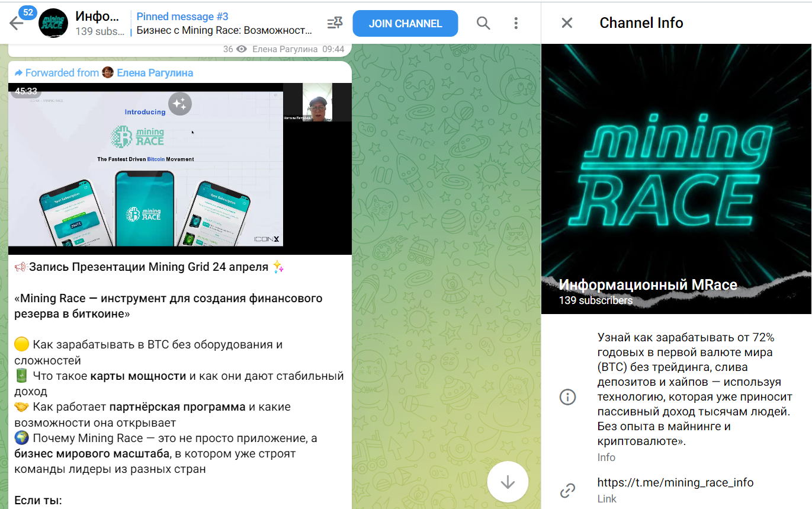Click the forward arrow icon beside Forwarded from
The height and width of the screenshot is (509, 812).
click(x=18, y=73)
